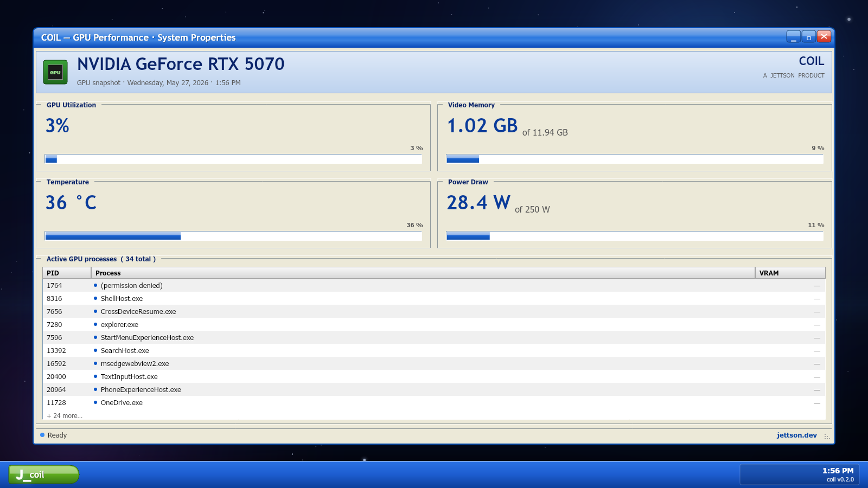The width and height of the screenshot is (868, 488).
Task: Select the ShellHost.exe process row
Action: click(434, 298)
